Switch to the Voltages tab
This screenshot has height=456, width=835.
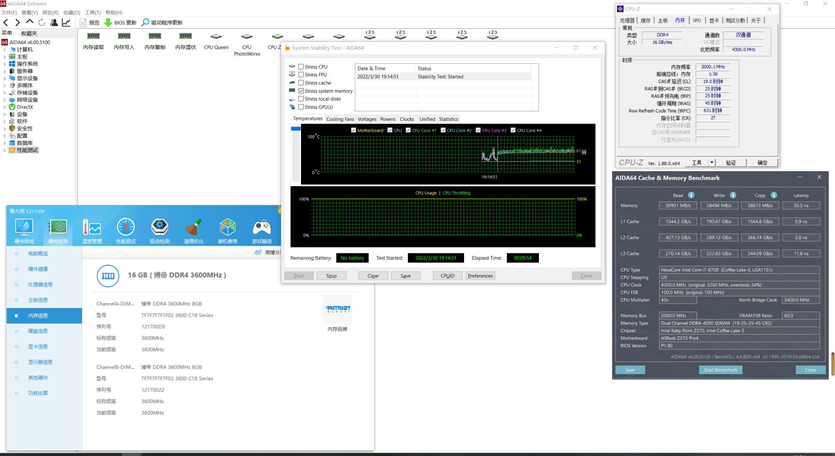pos(367,119)
